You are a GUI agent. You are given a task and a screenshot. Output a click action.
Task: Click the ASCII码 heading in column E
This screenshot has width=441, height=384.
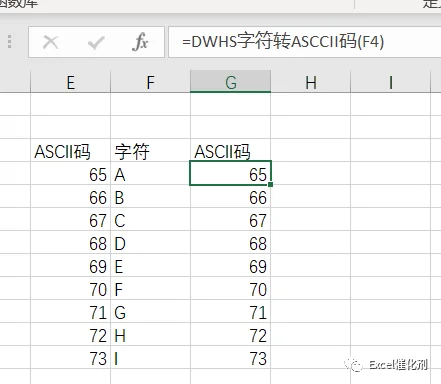pyautogui.click(x=70, y=150)
